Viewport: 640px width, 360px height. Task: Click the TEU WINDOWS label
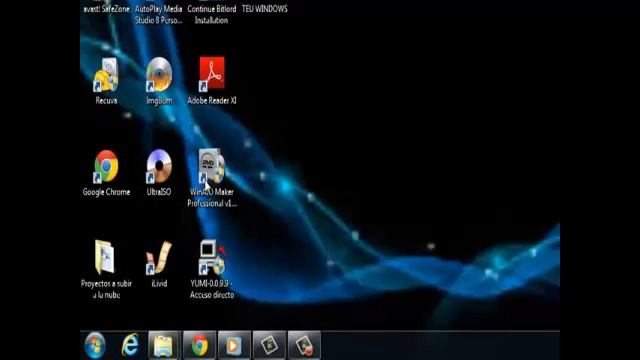[264, 9]
